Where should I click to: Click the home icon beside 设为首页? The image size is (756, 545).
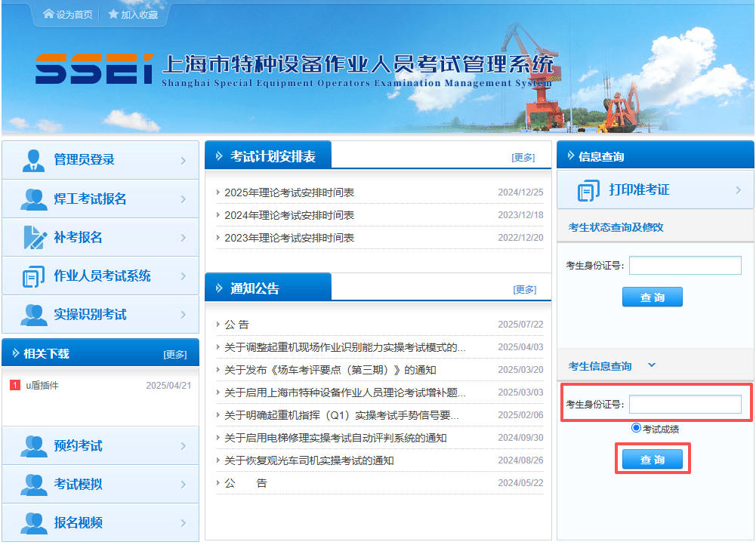pos(49,14)
